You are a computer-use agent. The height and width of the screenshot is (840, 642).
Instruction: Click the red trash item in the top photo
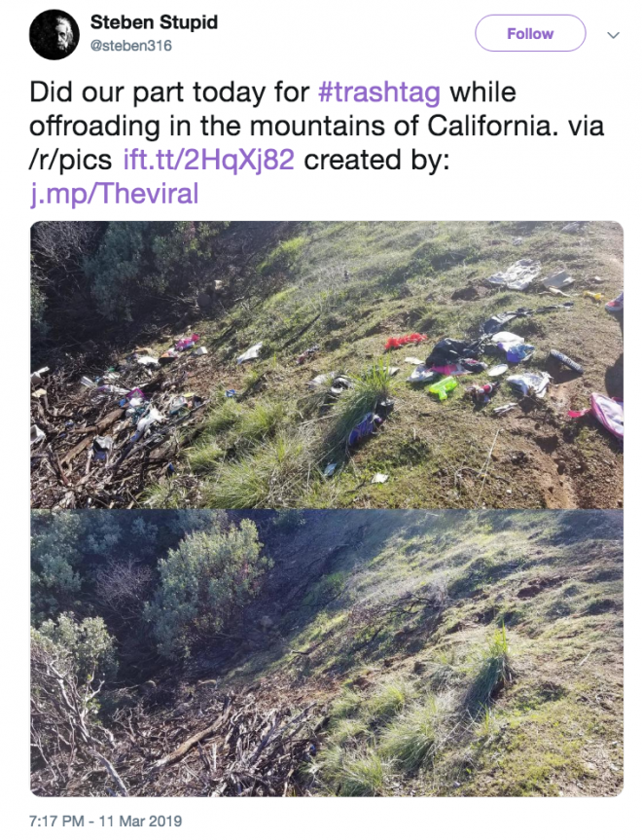[x=406, y=341]
